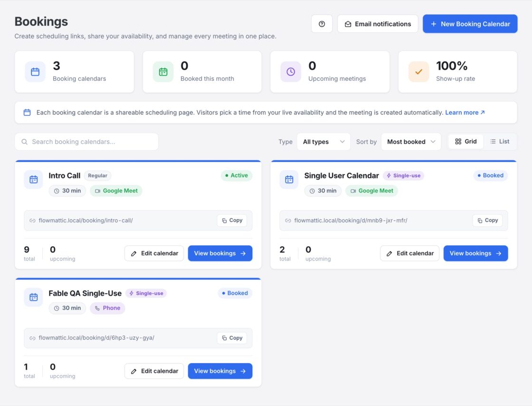Switch to Grid view
Image resolution: width=532 pixels, height=406 pixels.
pyautogui.click(x=466, y=142)
